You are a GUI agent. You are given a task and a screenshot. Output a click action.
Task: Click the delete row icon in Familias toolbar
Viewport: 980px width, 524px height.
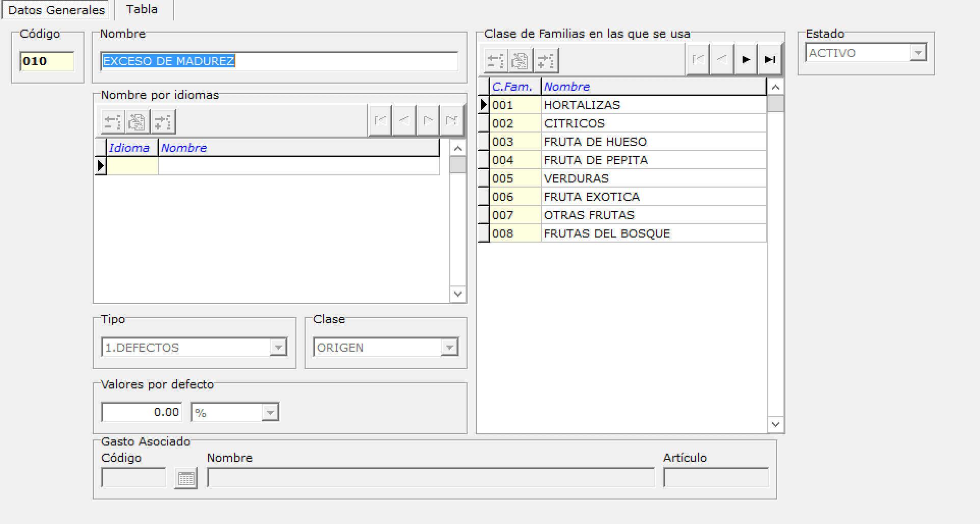click(x=495, y=61)
